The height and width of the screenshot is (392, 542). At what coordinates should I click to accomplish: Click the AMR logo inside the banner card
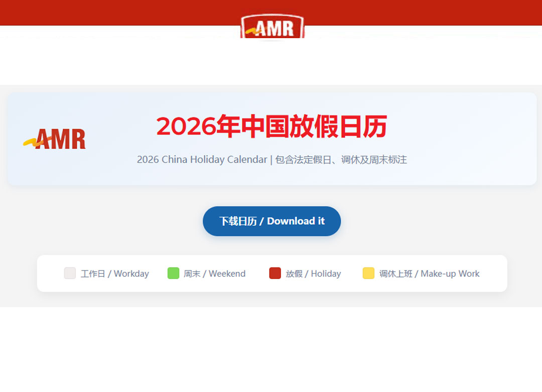tap(55, 139)
